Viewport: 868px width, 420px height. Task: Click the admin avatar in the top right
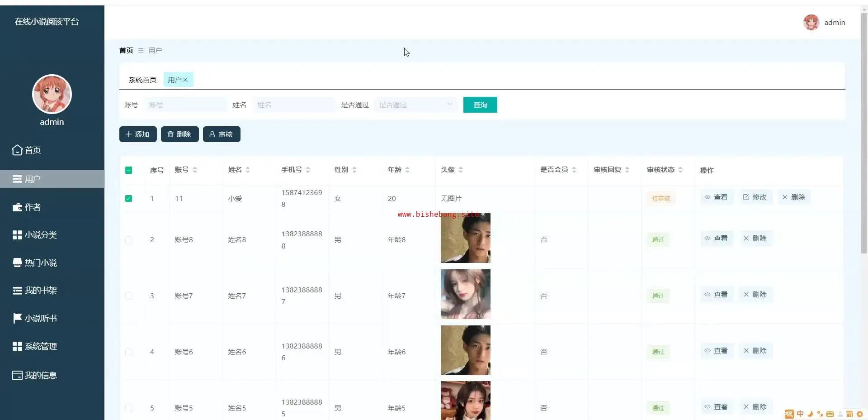point(811,23)
